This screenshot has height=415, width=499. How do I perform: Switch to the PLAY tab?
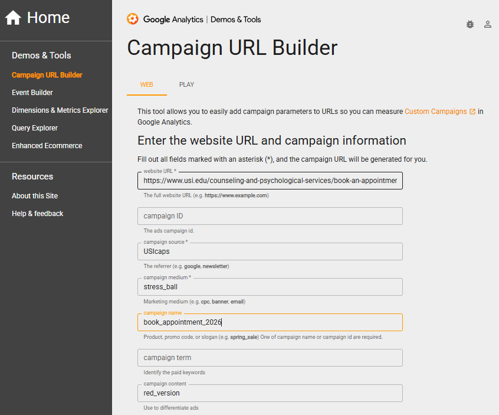(187, 85)
